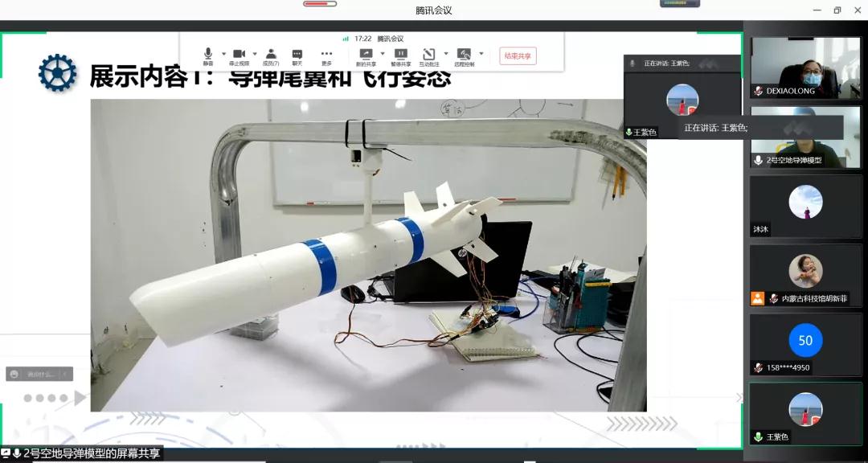Open the 更多 more options menu
Viewport: 868px width, 463px height.
point(326,55)
